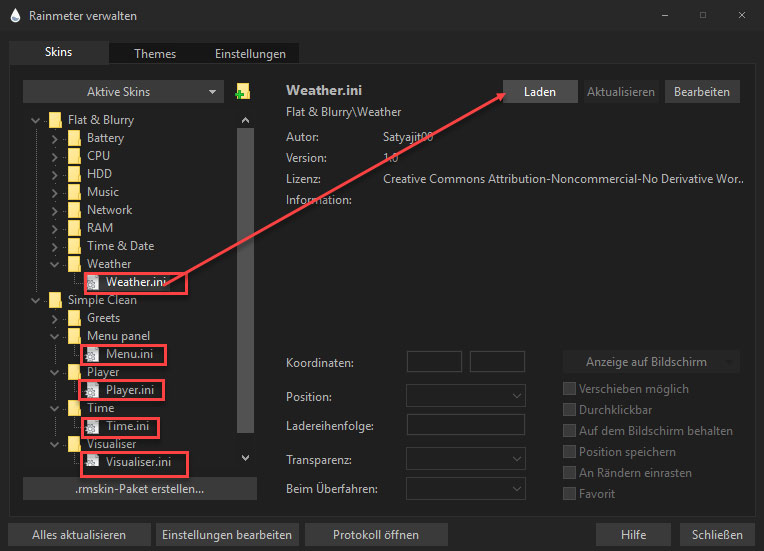The image size is (764, 551).
Task: Check Auf dem Bildschirm behalten
Action: 569,431
